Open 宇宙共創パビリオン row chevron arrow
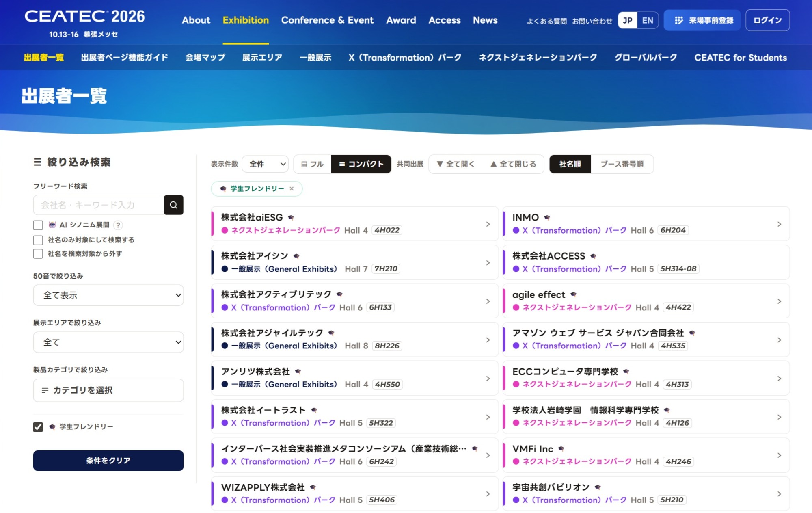The height and width of the screenshot is (513, 812). (x=779, y=494)
